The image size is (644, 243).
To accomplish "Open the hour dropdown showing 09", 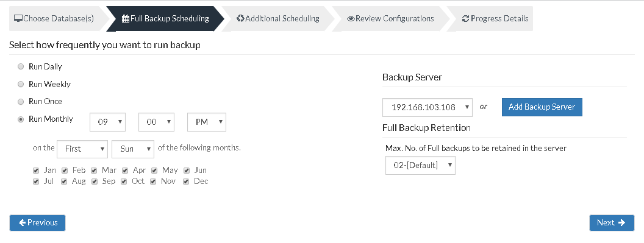I will point(107,122).
